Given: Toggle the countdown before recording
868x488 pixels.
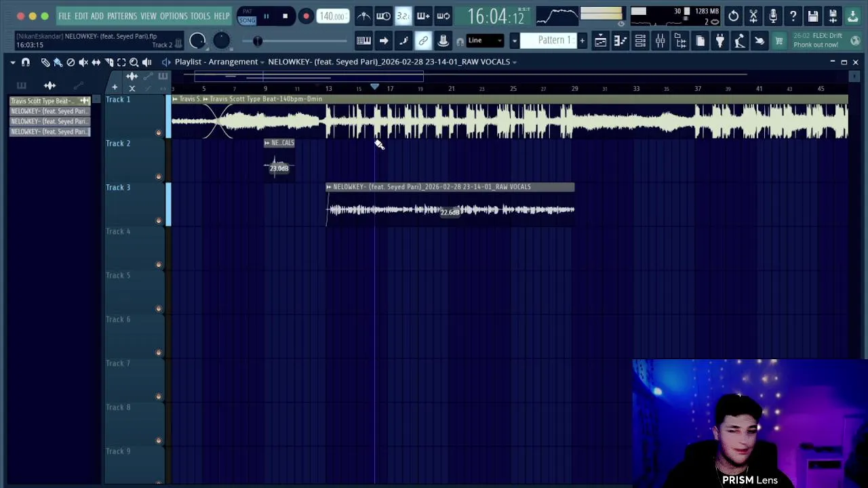Looking at the screenshot, I should pyautogui.click(x=403, y=16).
